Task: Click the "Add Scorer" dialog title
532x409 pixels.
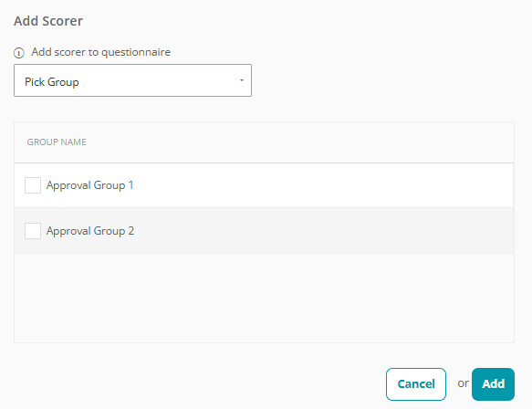Action: click(48, 21)
